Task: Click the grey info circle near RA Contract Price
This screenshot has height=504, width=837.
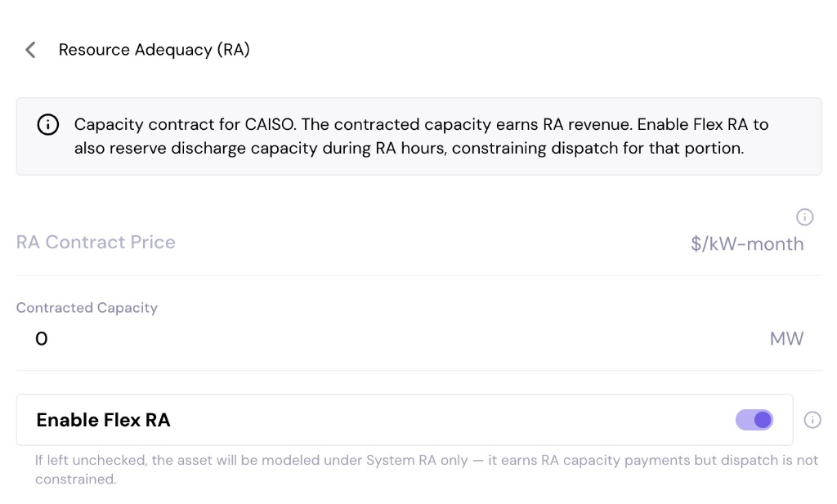Action: tap(804, 216)
